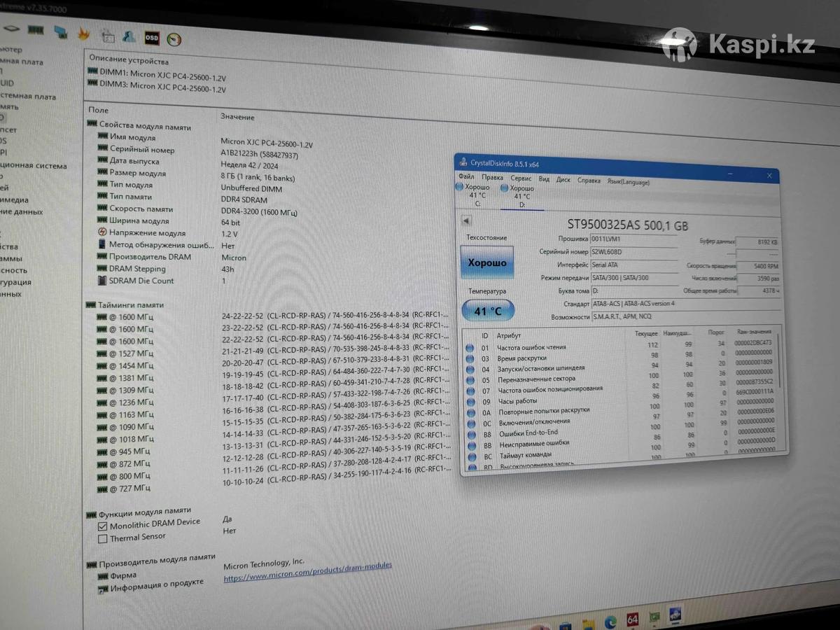Open AIDA64 icon in the taskbar
Viewport: 840px width, 630px height.
pos(632,619)
